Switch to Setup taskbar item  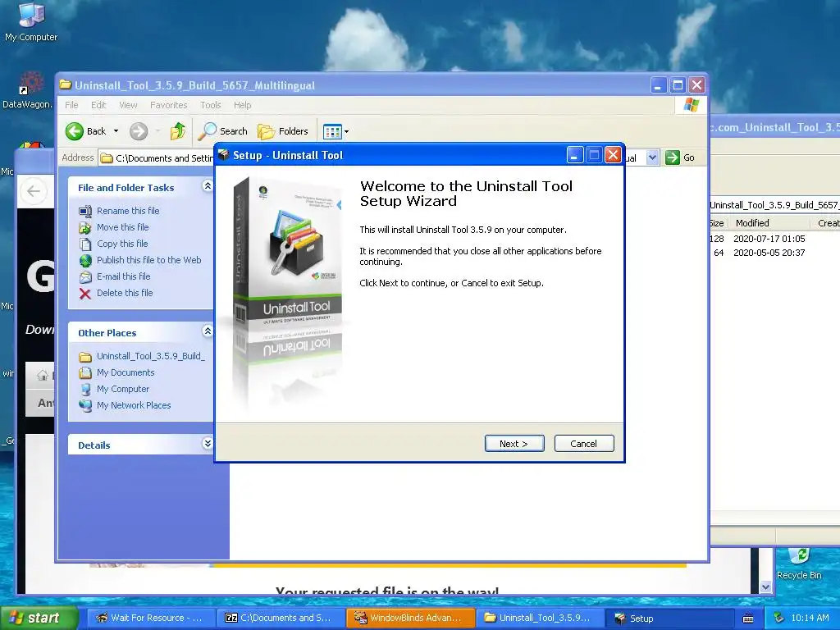pos(669,618)
